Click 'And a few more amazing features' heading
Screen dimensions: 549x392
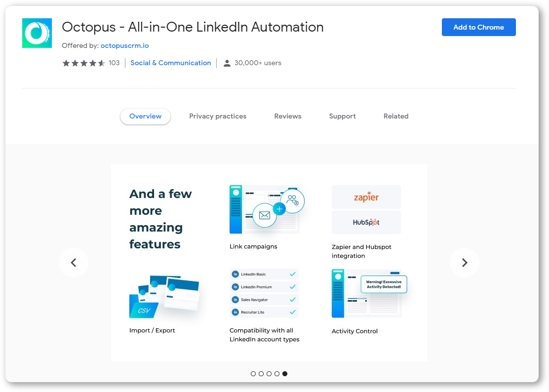tap(161, 219)
